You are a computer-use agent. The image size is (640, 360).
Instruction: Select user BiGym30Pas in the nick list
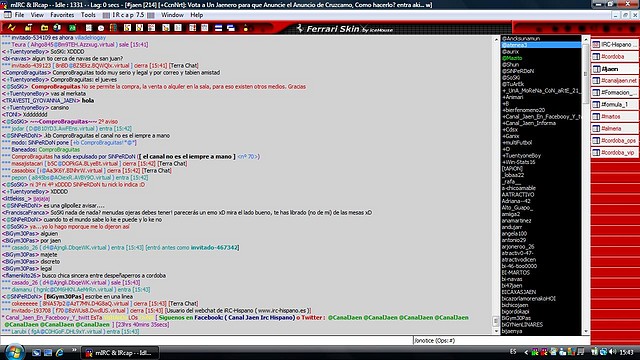click(x=516, y=318)
